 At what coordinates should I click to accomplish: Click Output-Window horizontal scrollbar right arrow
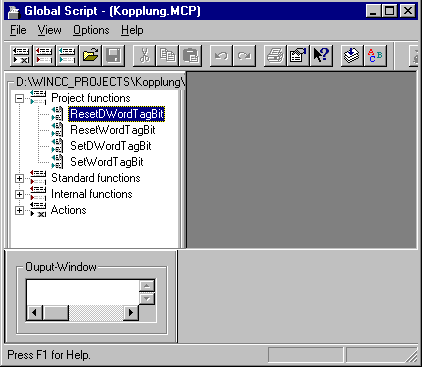(x=131, y=313)
